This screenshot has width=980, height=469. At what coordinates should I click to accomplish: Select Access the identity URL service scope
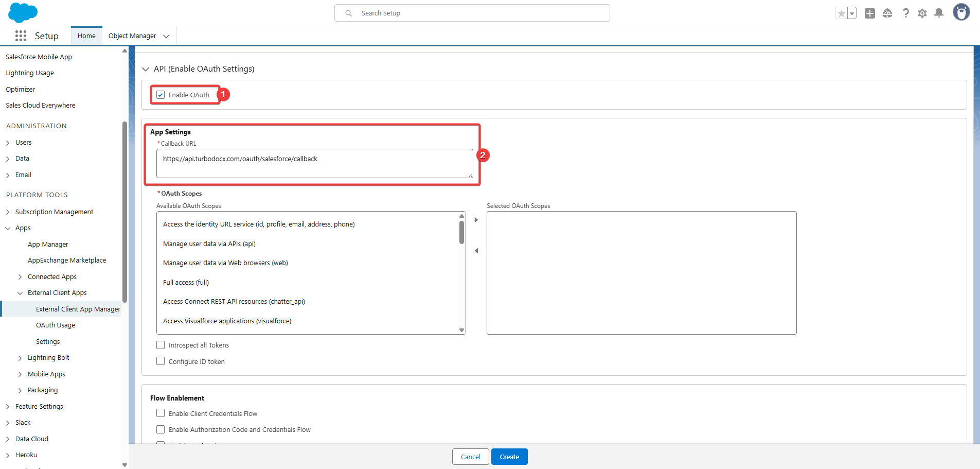click(x=259, y=224)
